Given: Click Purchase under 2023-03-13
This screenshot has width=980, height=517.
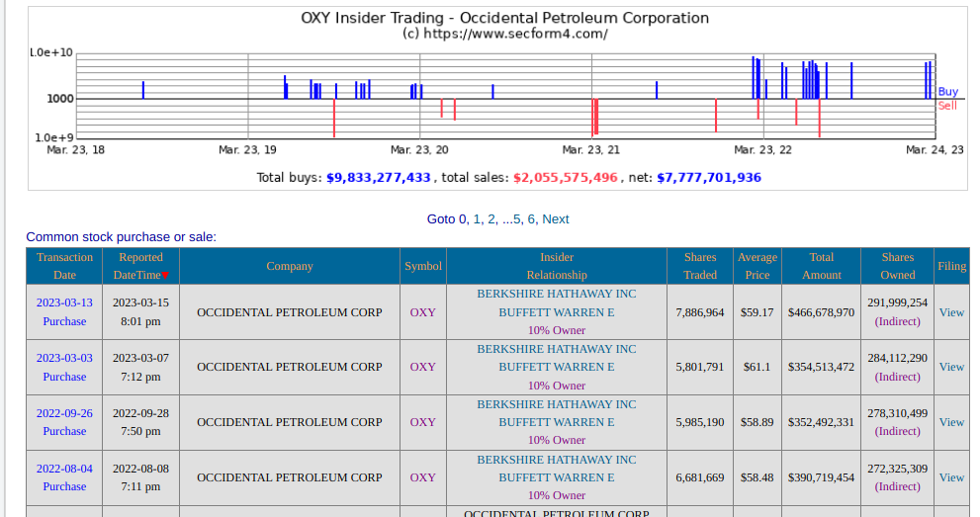Looking at the screenshot, I should point(64,321).
